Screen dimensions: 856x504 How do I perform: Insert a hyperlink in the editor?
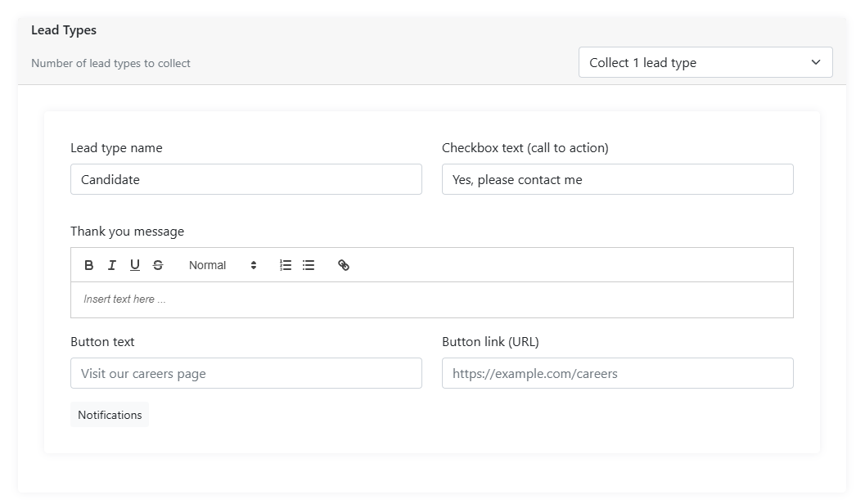(x=344, y=265)
